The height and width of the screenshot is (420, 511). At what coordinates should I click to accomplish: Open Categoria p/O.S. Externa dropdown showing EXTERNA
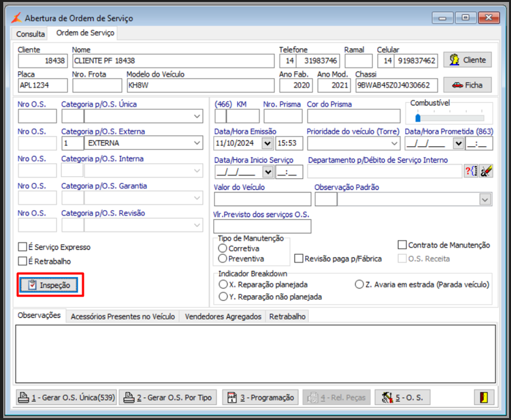[x=197, y=143]
